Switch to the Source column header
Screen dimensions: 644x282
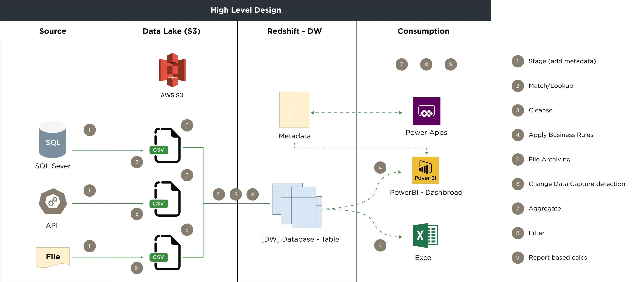click(x=53, y=31)
